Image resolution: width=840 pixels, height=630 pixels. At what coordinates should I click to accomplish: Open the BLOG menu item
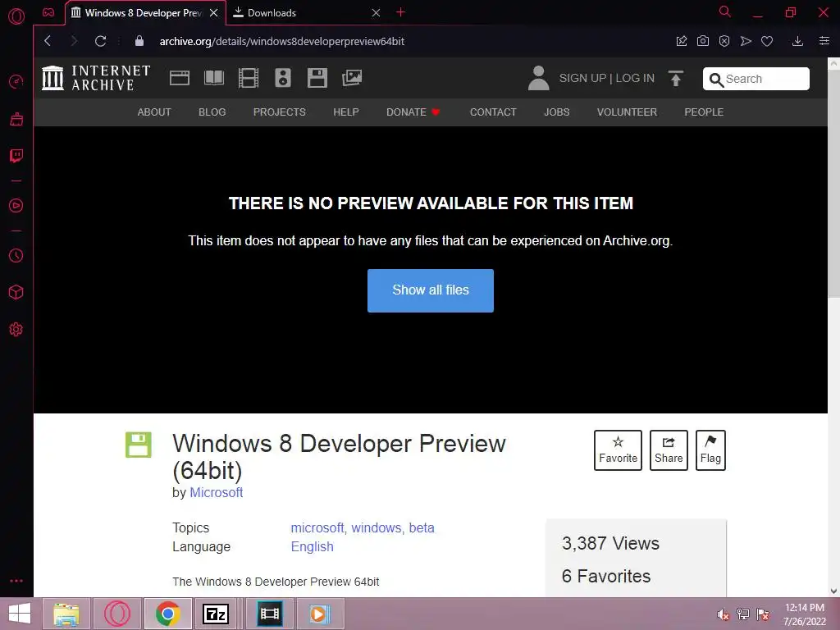click(212, 112)
